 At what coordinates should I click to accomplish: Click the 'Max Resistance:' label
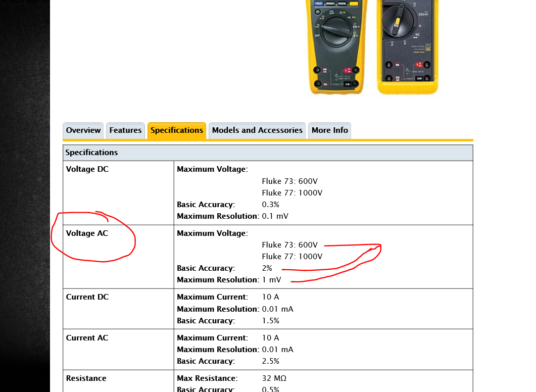point(207,378)
